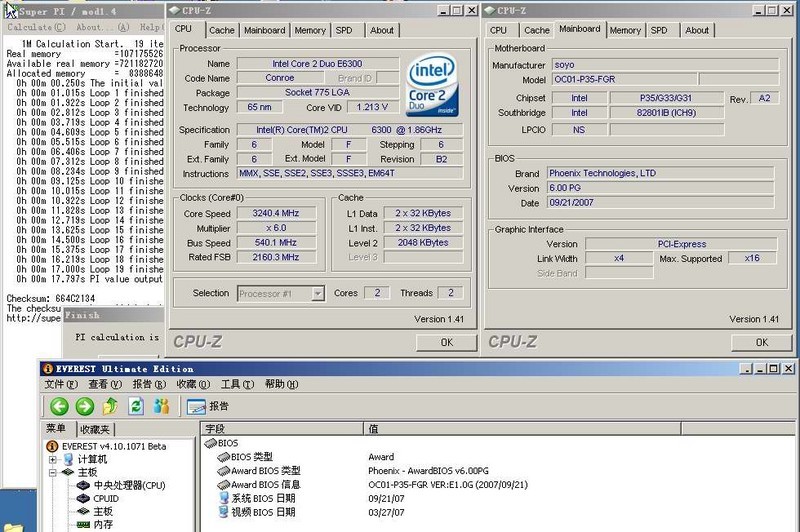Image resolution: width=800 pixels, height=532 pixels.
Task: Switch to Mainboard tab in left CPU-Z window
Action: point(264,30)
